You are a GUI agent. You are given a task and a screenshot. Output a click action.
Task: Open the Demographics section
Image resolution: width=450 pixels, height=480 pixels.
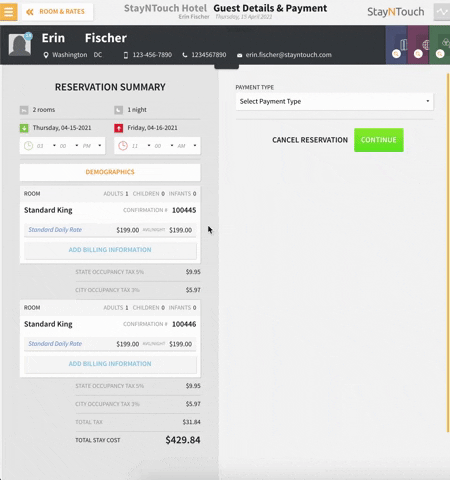coord(110,172)
